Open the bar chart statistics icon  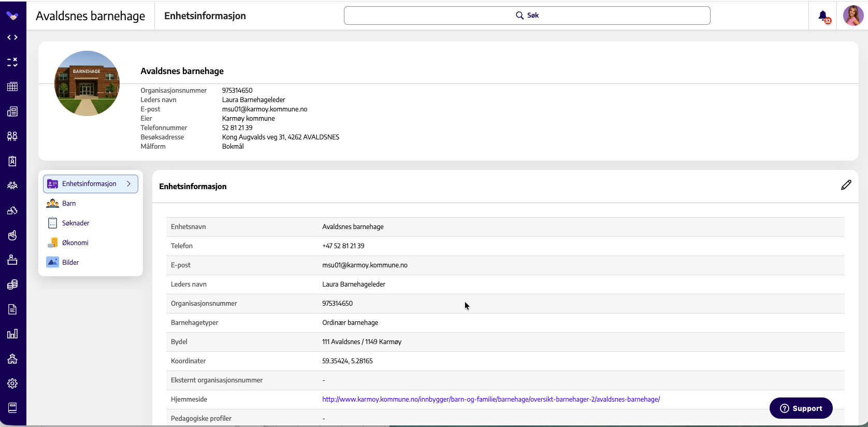click(x=12, y=334)
